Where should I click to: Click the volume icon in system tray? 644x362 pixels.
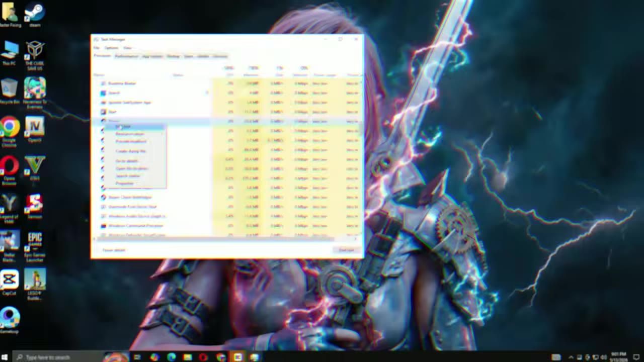point(604,357)
